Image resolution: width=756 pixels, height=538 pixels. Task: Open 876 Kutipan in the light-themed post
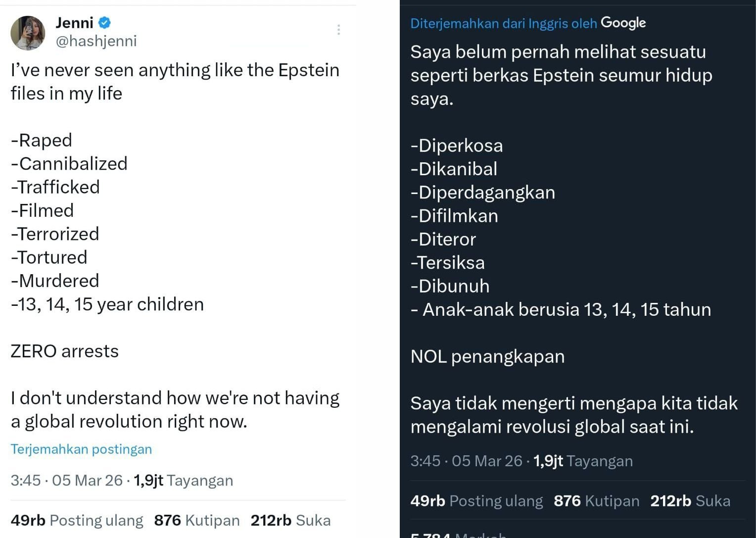click(x=197, y=521)
